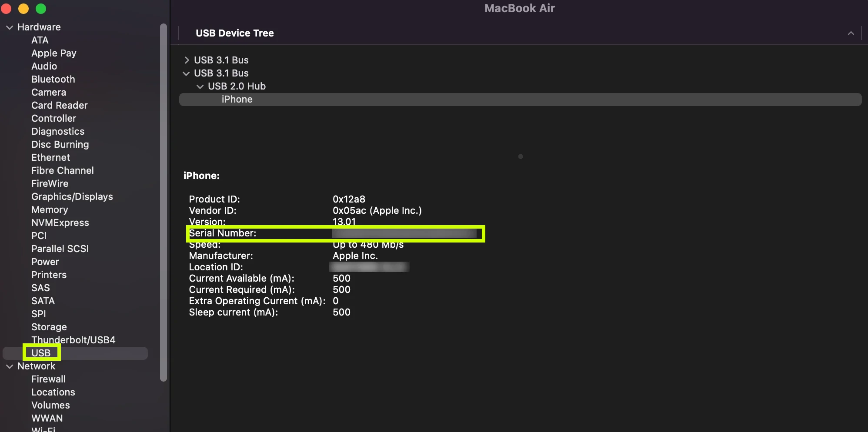The width and height of the screenshot is (868, 432).
Task: Open SPI entry
Action: click(39, 314)
